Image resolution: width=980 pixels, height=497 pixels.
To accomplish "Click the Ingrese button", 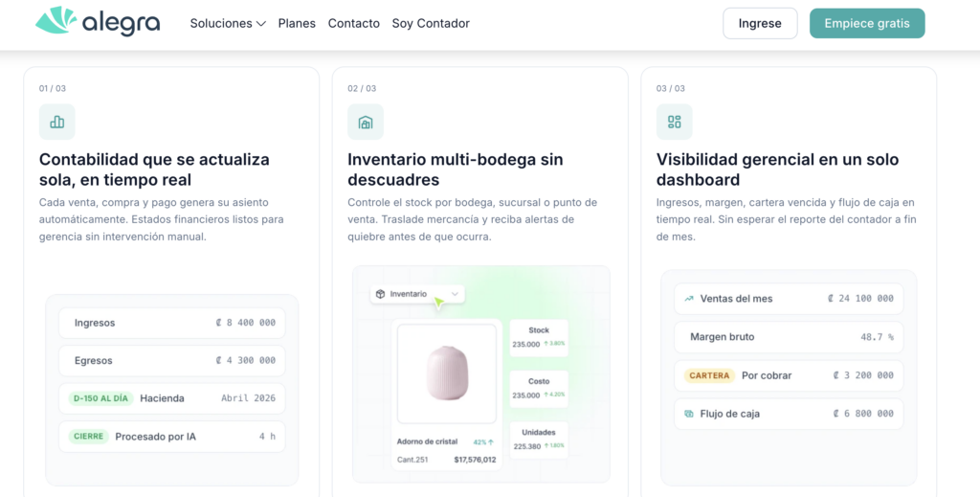I will [x=760, y=23].
